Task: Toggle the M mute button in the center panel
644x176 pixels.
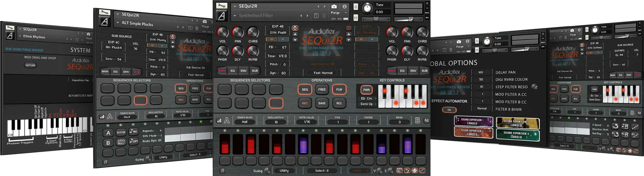Action: (356, 18)
